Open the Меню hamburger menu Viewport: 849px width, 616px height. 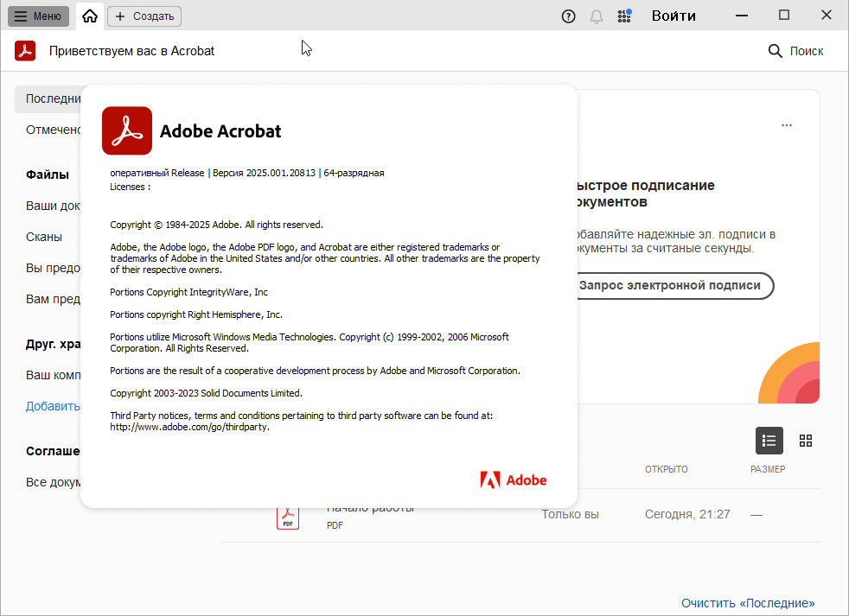(38, 16)
